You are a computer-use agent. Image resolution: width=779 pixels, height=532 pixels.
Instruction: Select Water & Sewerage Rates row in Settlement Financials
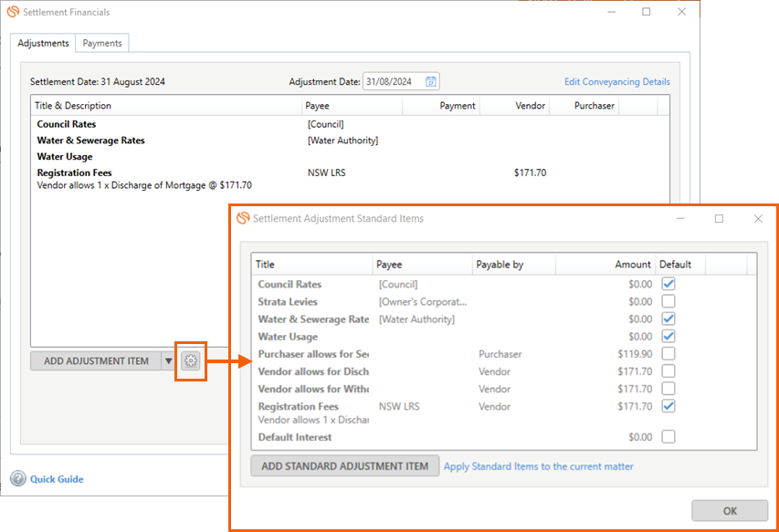click(350, 141)
